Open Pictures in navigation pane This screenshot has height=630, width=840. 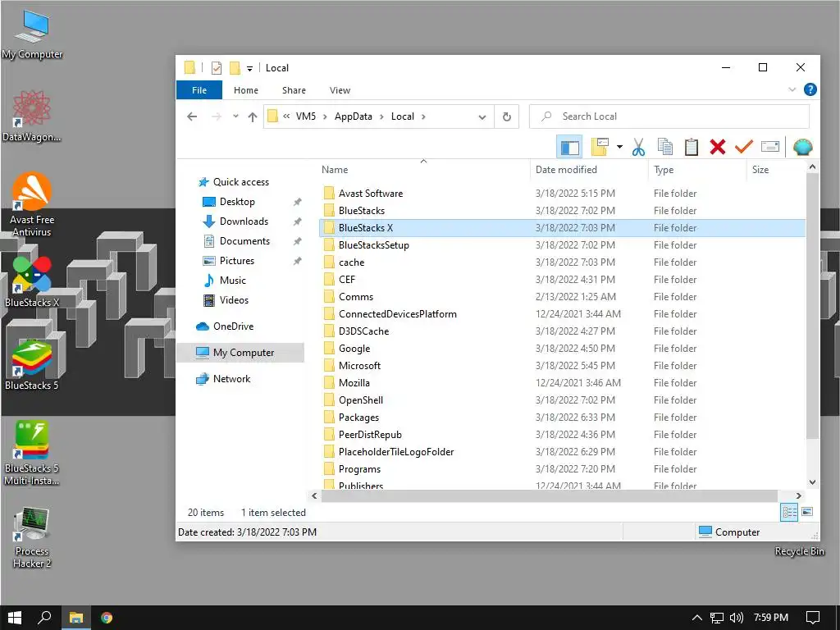237,261
